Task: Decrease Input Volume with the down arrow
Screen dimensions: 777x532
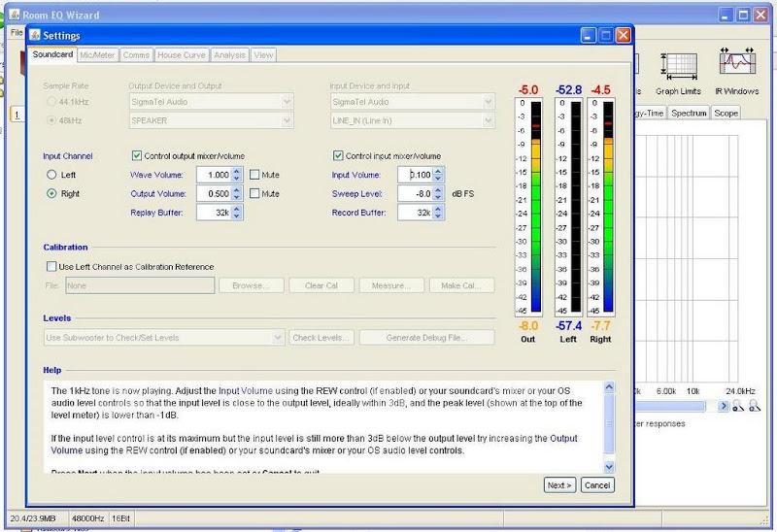Action: click(x=438, y=179)
